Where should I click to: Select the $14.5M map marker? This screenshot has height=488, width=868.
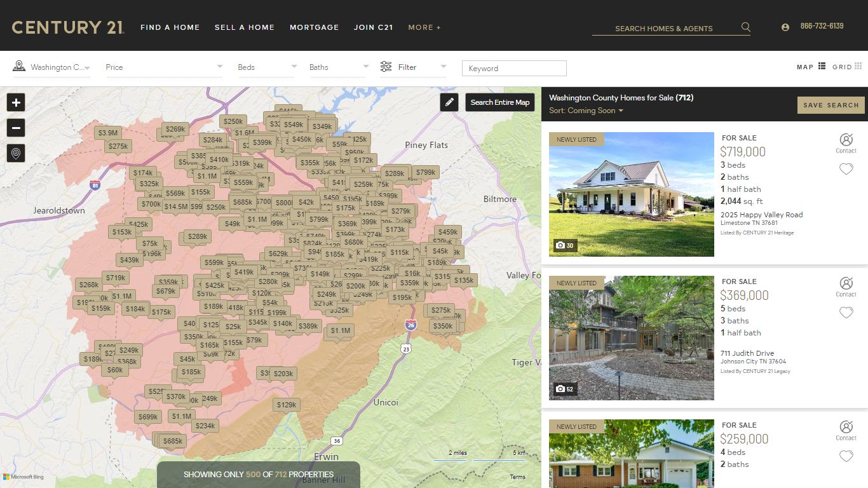tap(175, 207)
